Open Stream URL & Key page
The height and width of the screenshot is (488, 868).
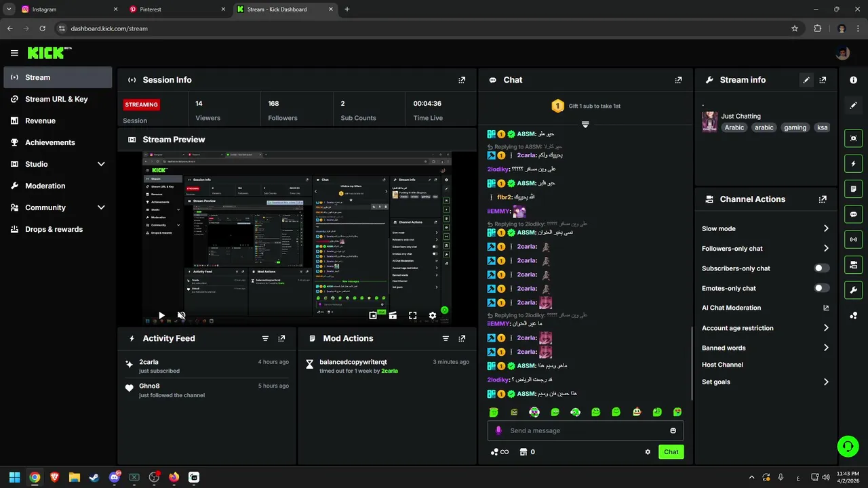pos(58,99)
